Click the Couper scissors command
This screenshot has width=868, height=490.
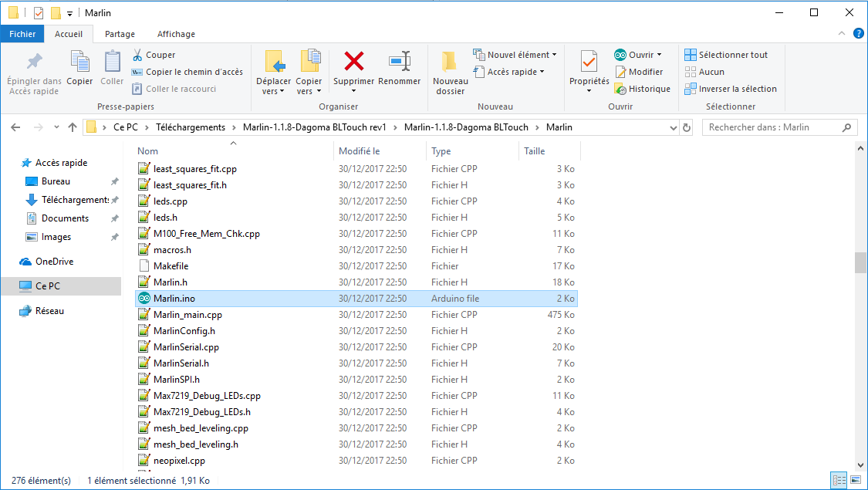pos(154,55)
